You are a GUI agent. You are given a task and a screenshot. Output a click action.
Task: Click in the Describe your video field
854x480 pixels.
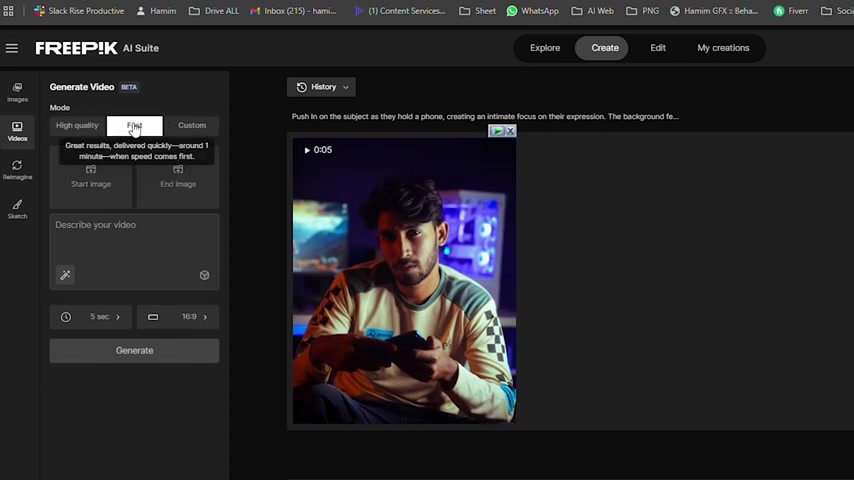tap(135, 252)
